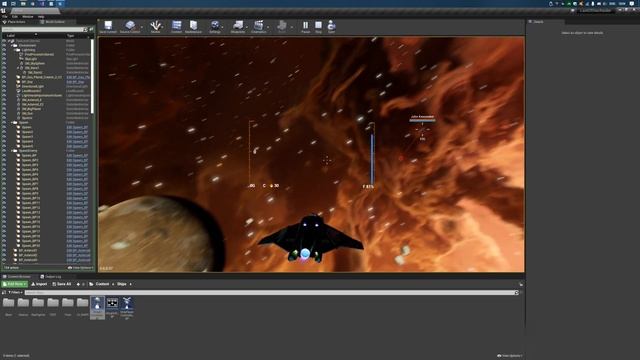Switch to the Place Actors tab
640x360 pixels.
coord(16,22)
